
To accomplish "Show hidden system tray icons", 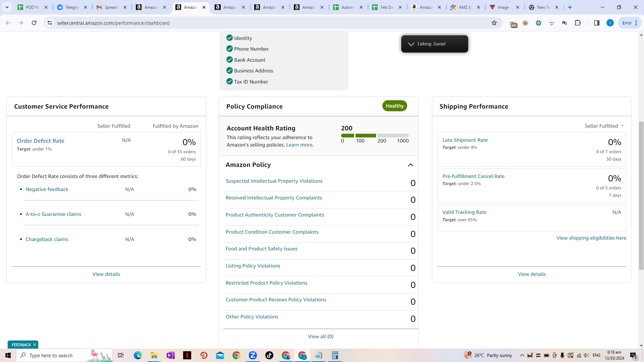I will (x=522, y=355).
